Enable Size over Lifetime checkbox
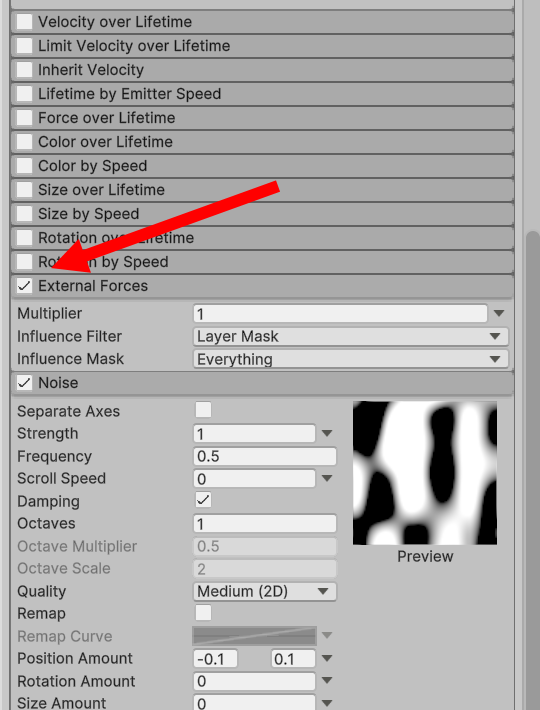 (24, 190)
